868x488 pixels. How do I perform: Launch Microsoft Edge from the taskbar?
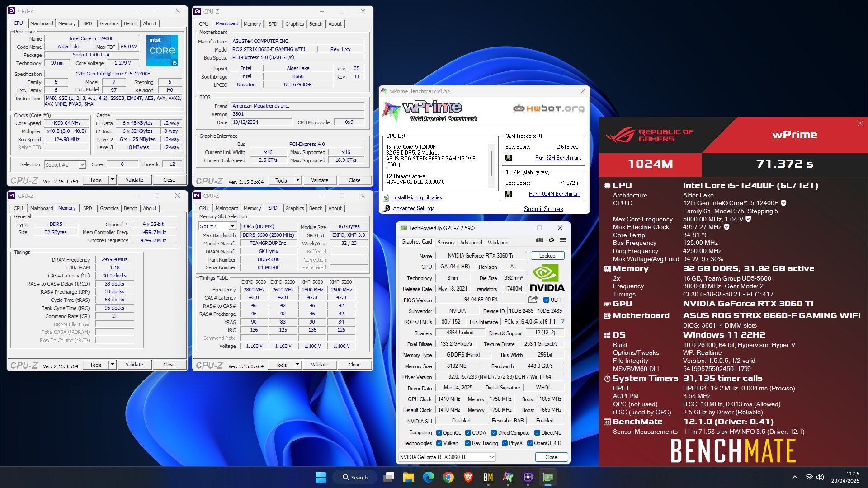pyautogui.click(x=429, y=477)
